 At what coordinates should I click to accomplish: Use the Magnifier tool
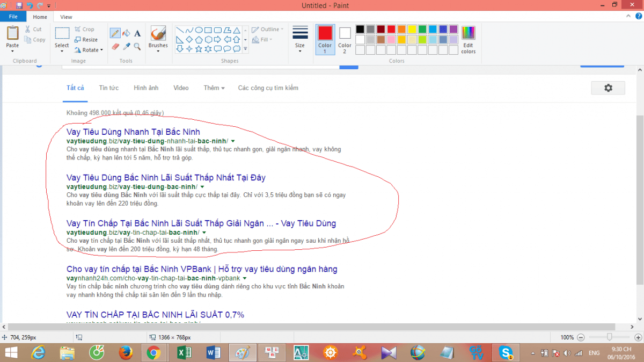(137, 47)
